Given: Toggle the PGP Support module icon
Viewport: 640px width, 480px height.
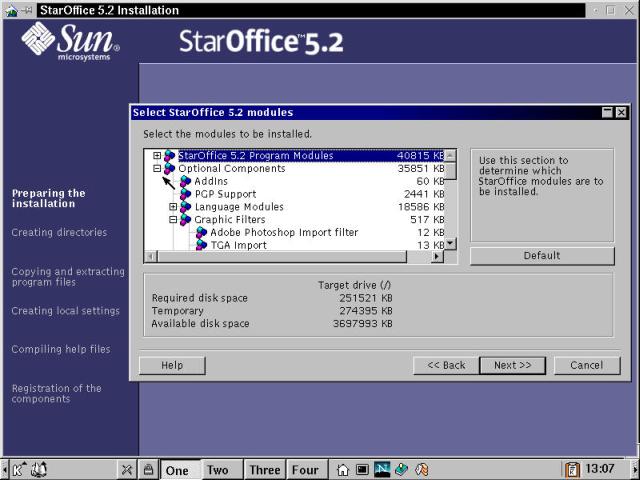Looking at the screenshot, I should (185, 194).
